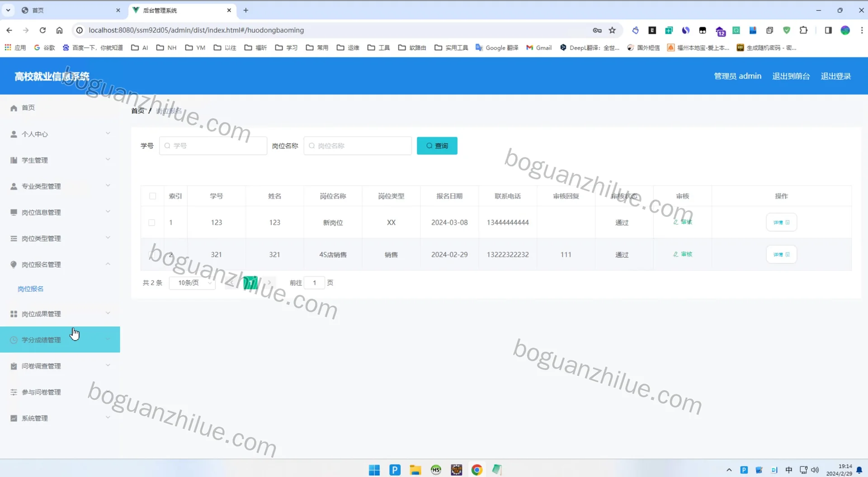Click the 问卷调查管理 sidebar icon

pyautogui.click(x=14, y=366)
